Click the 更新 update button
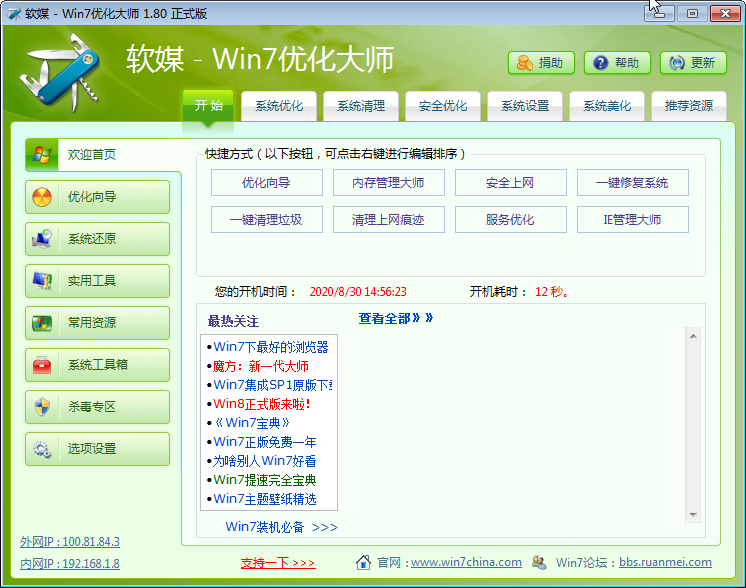 click(693, 63)
